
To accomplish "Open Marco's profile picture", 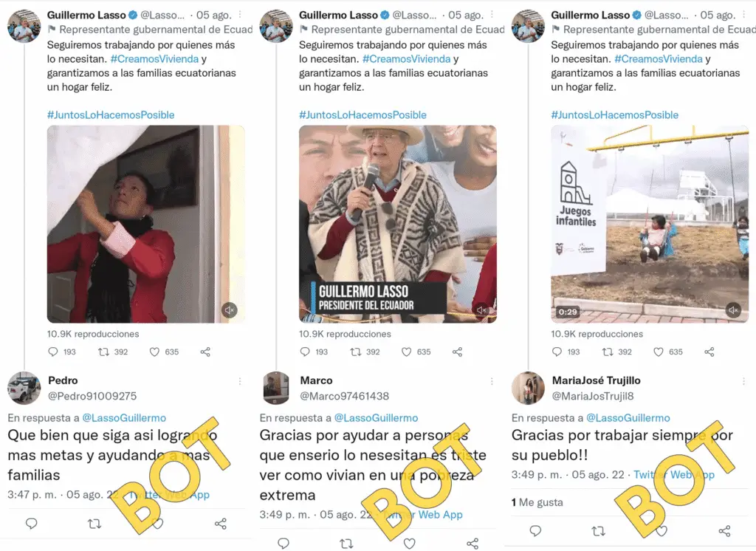I will 276,388.
